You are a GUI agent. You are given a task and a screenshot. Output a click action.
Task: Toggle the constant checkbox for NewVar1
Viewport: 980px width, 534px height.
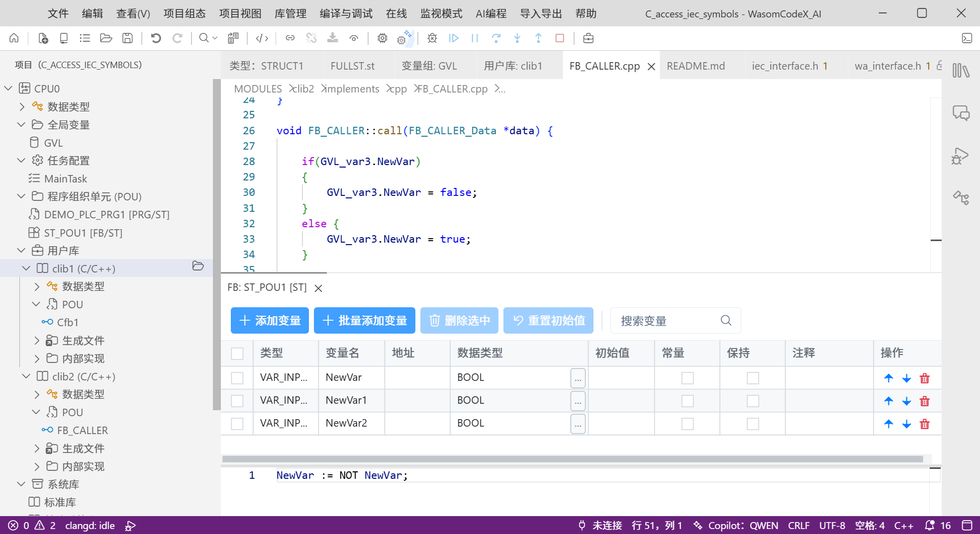coord(687,401)
